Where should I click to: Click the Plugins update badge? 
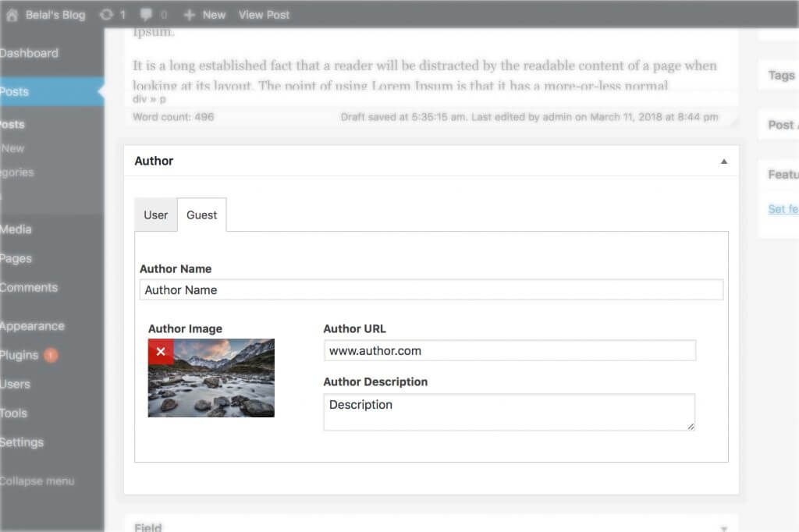tap(51, 356)
